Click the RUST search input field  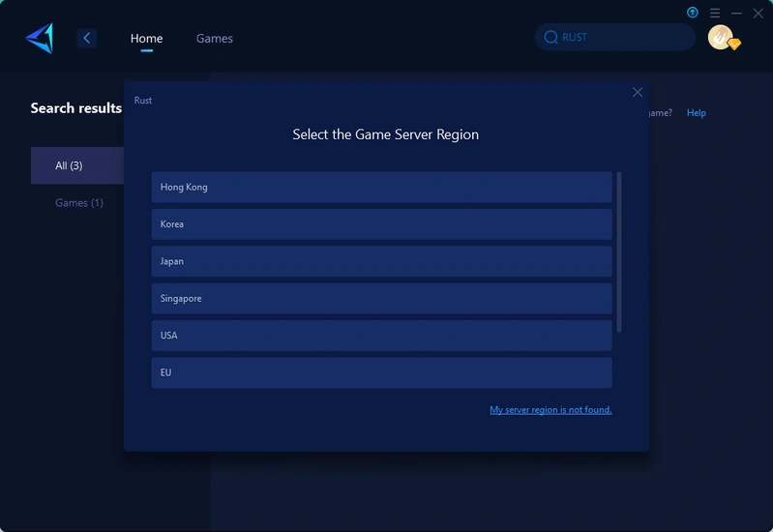[x=619, y=38]
